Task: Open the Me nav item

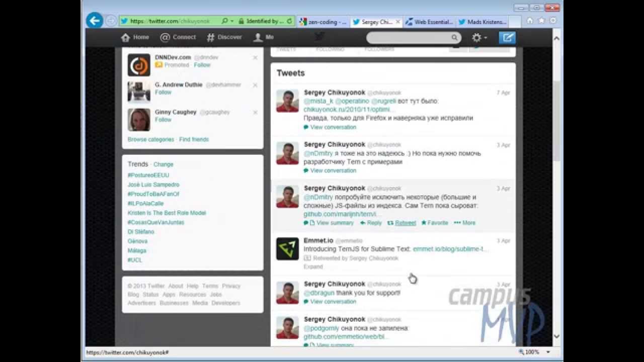Action: [264, 37]
